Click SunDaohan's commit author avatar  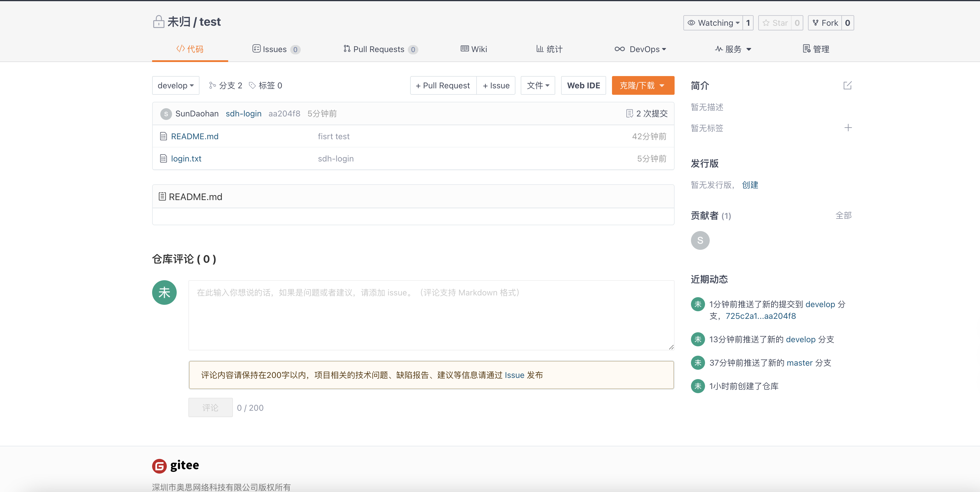(x=166, y=114)
